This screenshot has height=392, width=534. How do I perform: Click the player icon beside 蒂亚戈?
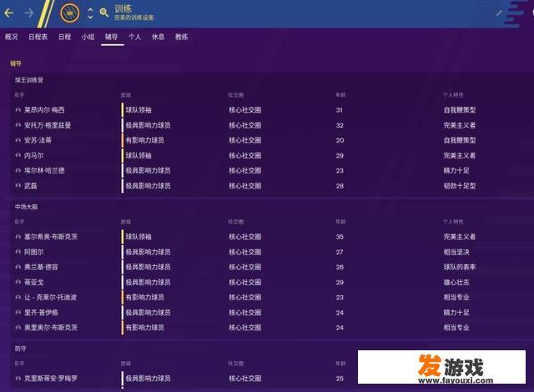tap(18, 283)
